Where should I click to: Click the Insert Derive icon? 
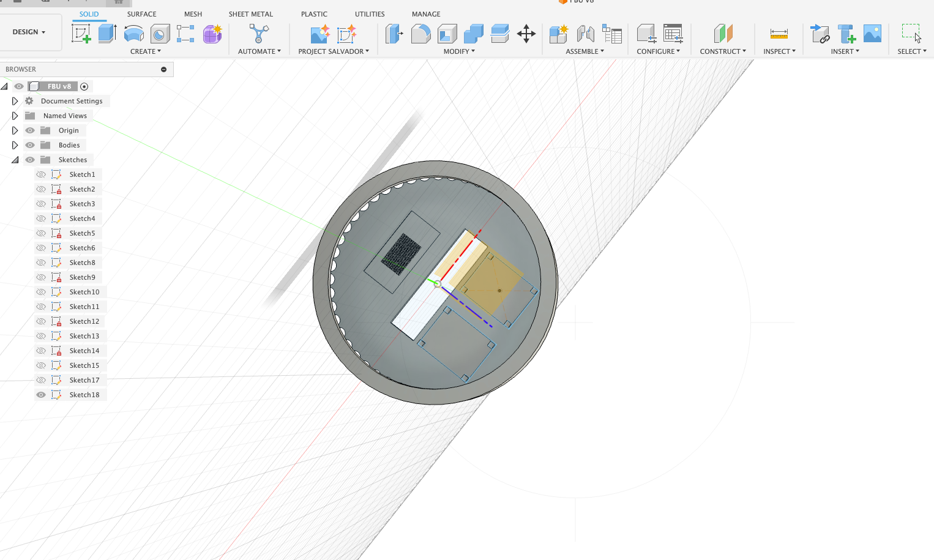[820, 34]
